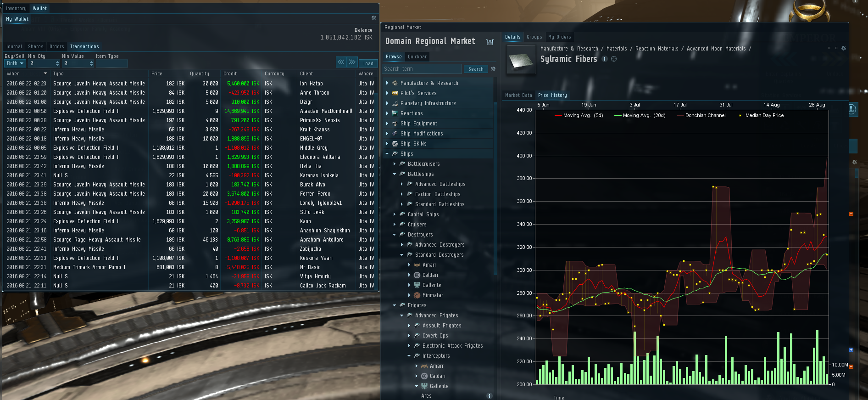Open market search settings gear
Image resolution: width=868 pixels, height=400 pixels.
(x=493, y=69)
